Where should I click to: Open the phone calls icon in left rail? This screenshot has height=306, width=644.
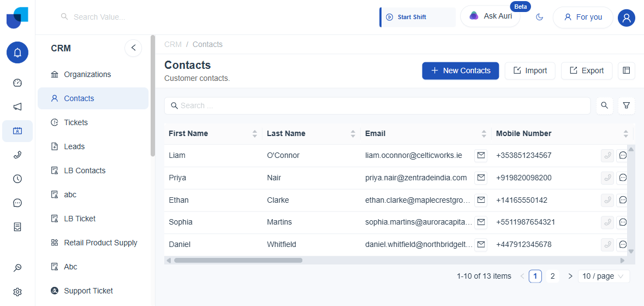17,155
